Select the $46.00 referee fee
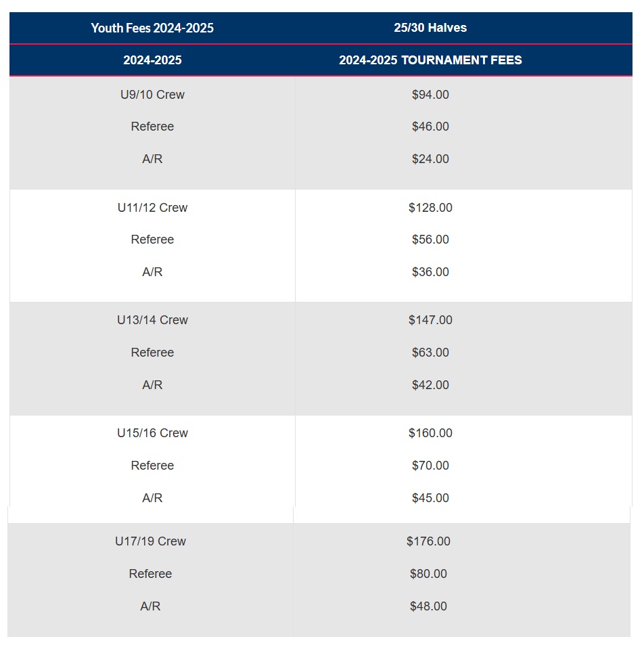The height and width of the screenshot is (649, 644). (x=430, y=127)
